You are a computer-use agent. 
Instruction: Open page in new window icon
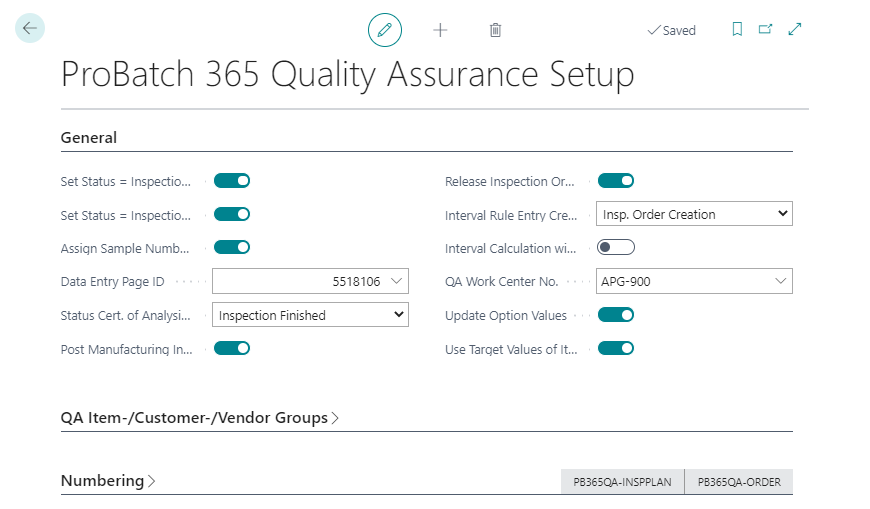tap(766, 29)
